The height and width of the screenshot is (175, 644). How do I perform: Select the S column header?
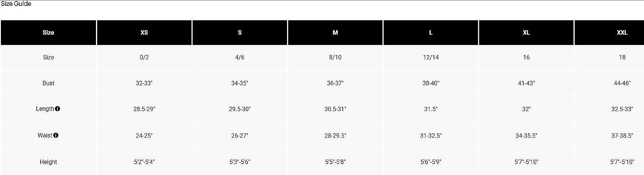[x=240, y=33]
